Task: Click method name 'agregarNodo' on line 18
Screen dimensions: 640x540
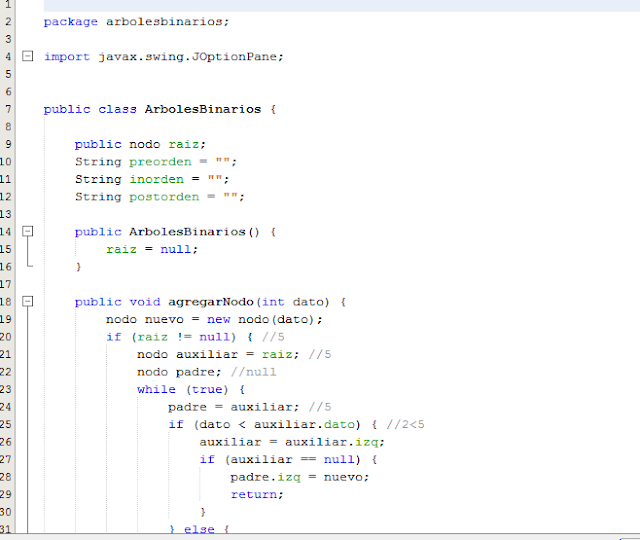Action: pos(211,302)
